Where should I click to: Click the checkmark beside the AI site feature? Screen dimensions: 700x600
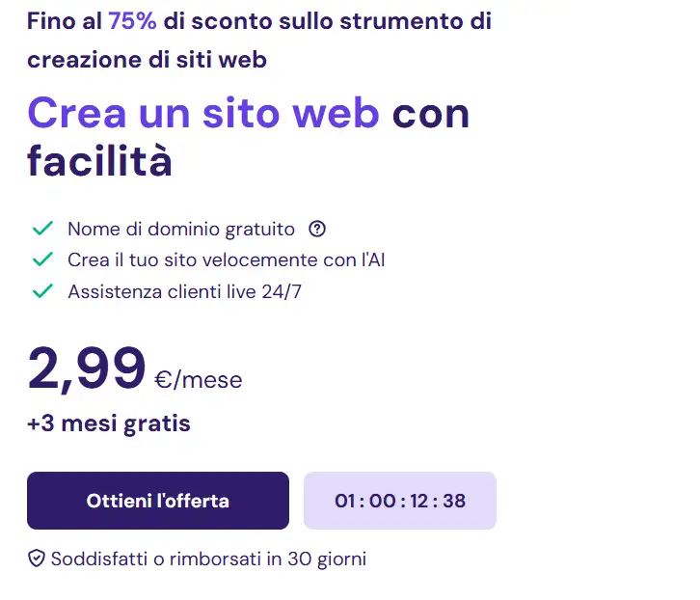click(x=42, y=259)
